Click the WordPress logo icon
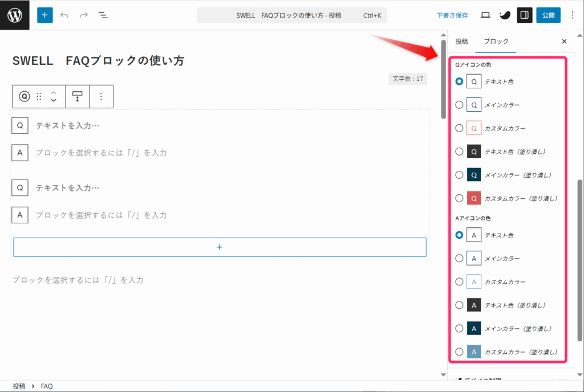The width and height of the screenshot is (584, 392). (15, 15)
